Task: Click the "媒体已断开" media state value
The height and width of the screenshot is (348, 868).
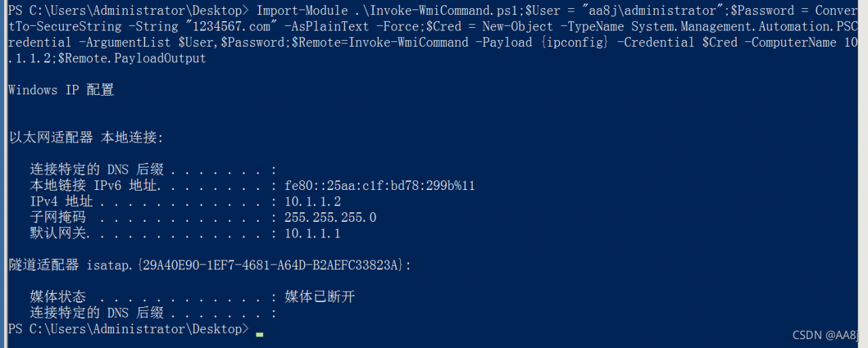Action: (x=320, y=297)
